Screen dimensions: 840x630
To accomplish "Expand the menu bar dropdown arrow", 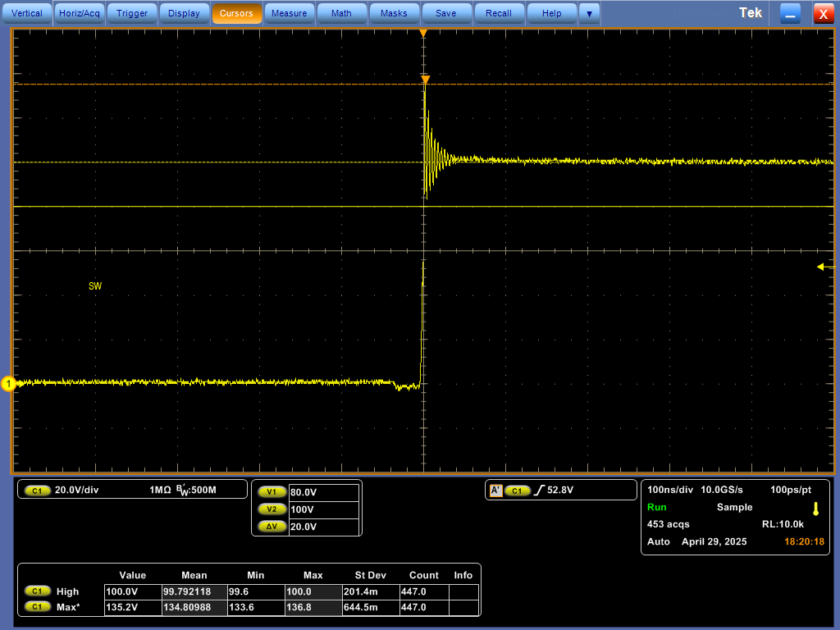I will tap(588, 13).
